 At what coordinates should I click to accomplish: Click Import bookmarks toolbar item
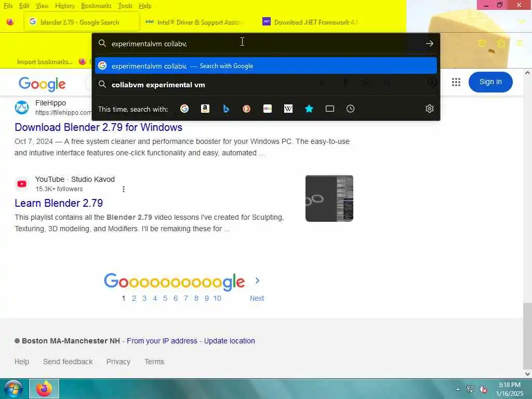pos(45,61)
